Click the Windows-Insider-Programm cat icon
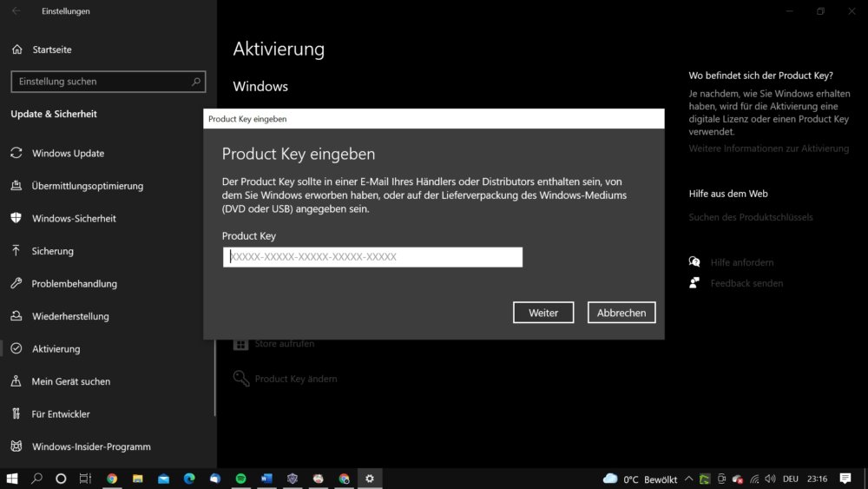 pos(16,446)
